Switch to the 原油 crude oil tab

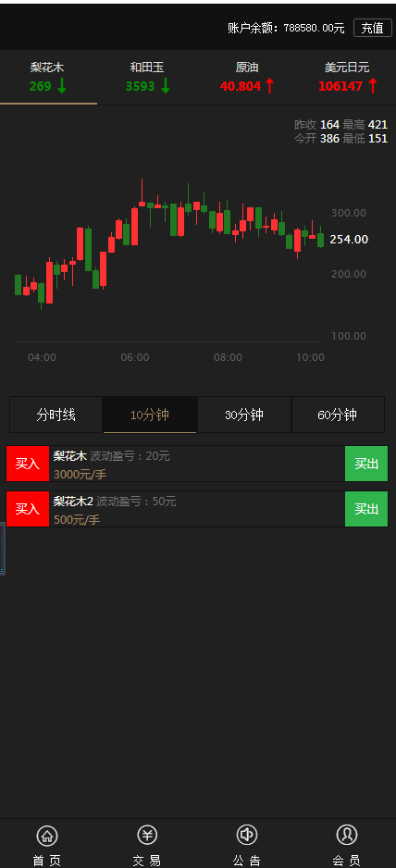coord(247,77)
